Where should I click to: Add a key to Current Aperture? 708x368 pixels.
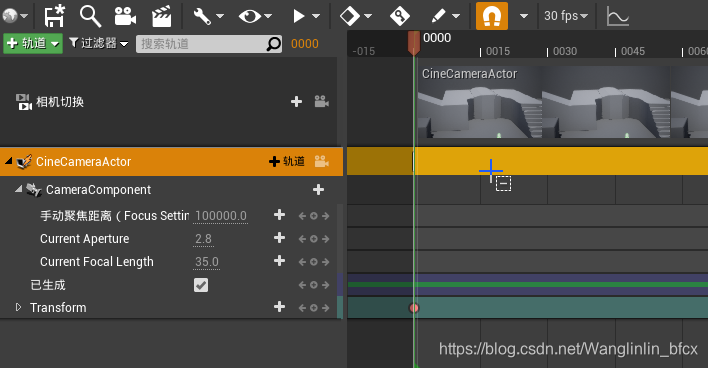coord(279,238)
